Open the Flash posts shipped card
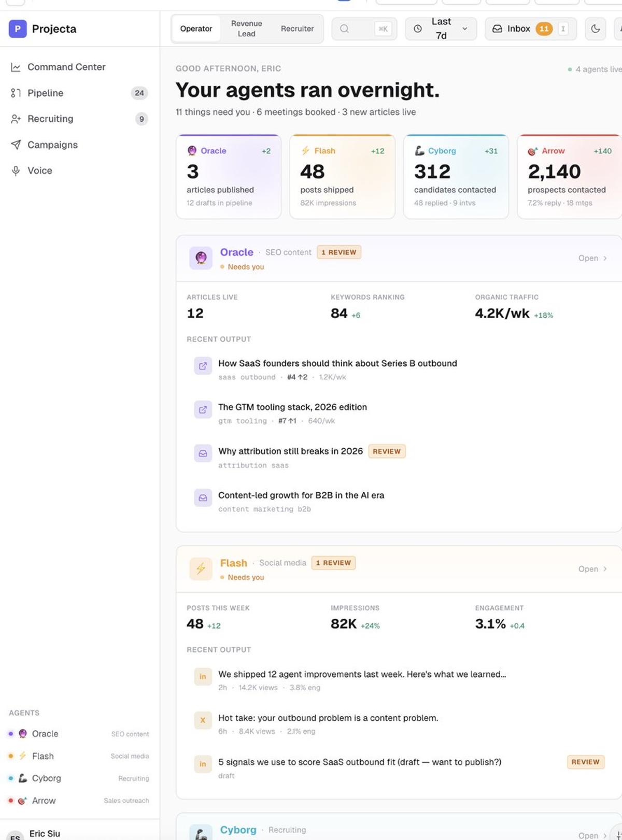Viewport: 622px width, 840px height. click(342, 177)
